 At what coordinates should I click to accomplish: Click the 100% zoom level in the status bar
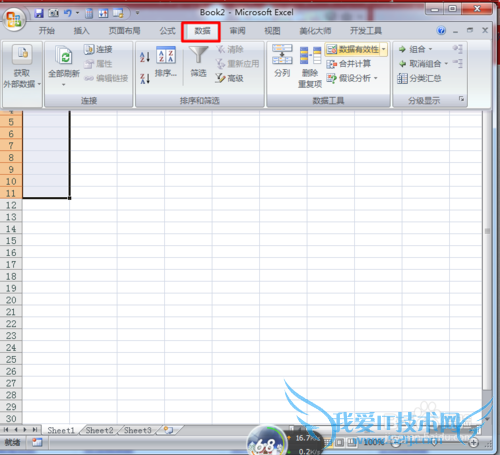point(374,443)
